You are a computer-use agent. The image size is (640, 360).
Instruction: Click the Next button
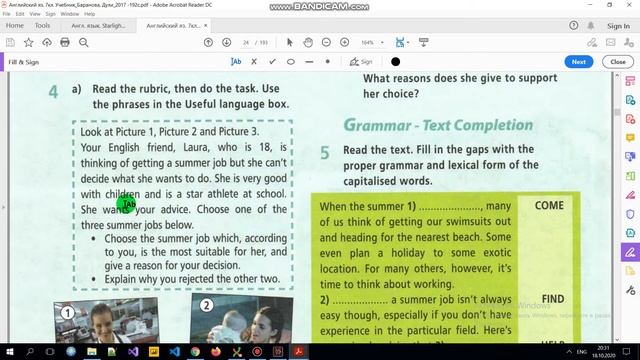578,62
